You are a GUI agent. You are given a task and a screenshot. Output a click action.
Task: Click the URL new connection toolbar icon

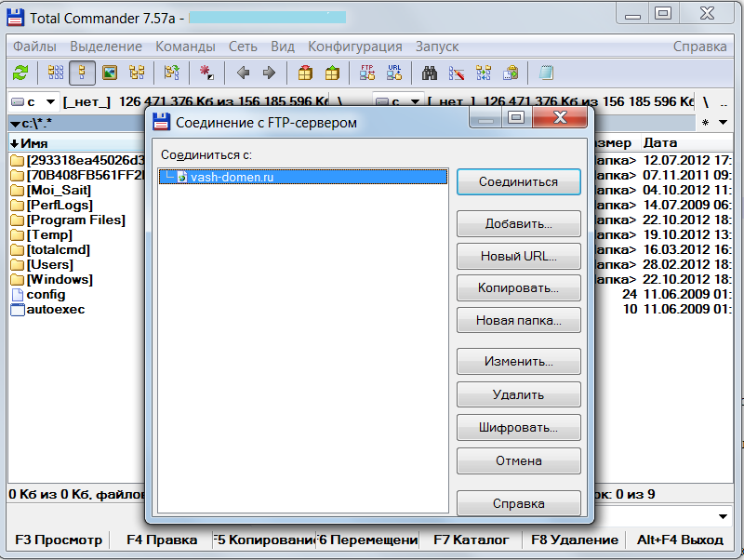[x=394, y=73]
